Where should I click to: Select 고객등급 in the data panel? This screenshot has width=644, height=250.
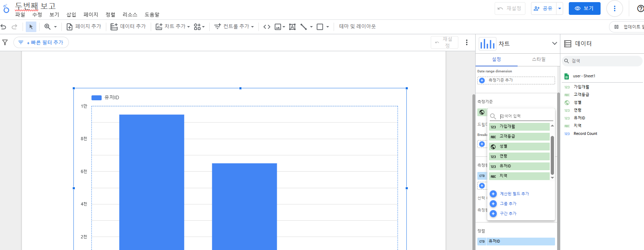[581, 95]
